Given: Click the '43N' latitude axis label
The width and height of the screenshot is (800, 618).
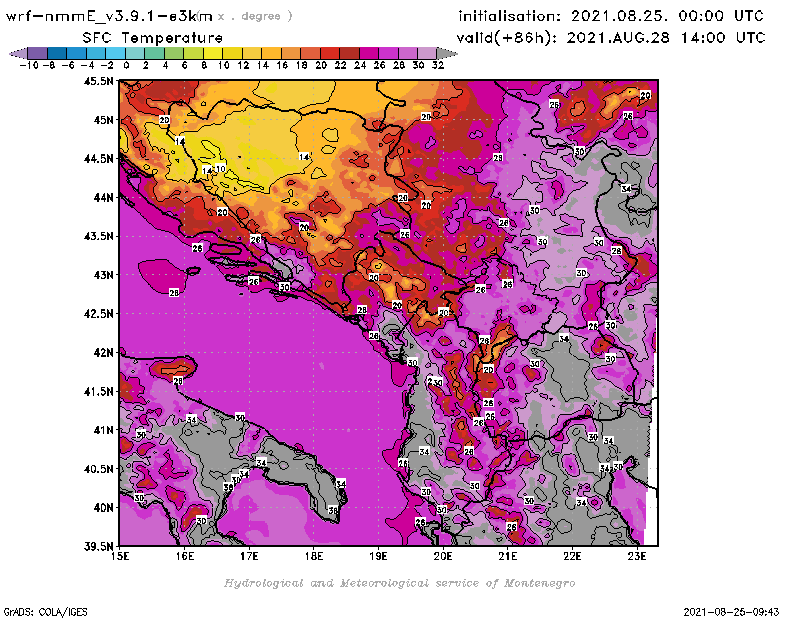Looking at the screenshot, I should pyautogui.click(x=103, y=275).
